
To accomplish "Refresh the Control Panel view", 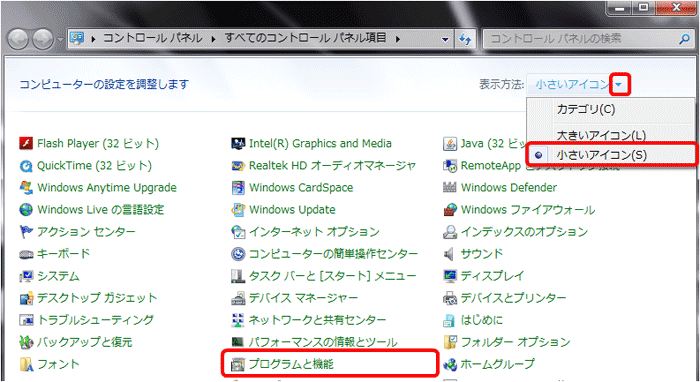I will pyautogui.click(x=465, y=39).
